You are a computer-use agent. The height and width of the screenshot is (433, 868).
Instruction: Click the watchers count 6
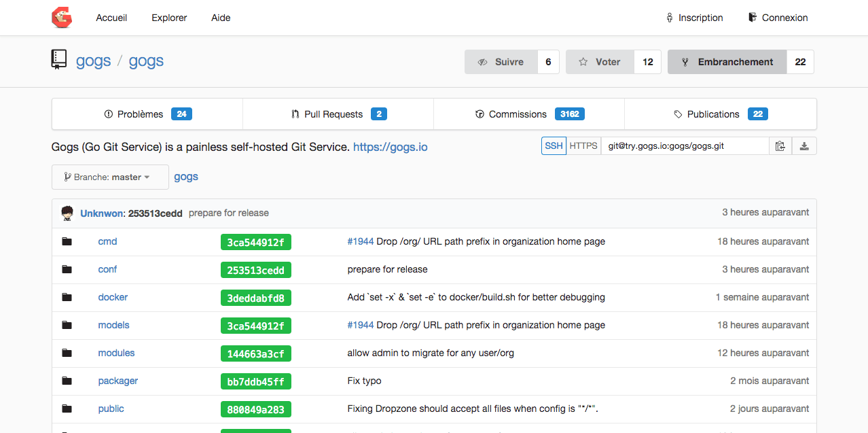point(548,62)
